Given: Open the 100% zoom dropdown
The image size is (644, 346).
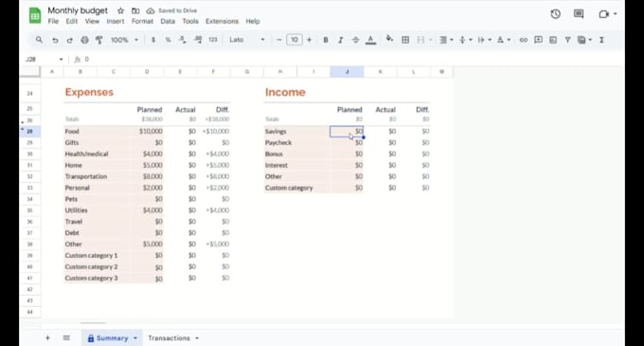Looking at the screenshot, I should pyautogui.click(x=124, y=40).
